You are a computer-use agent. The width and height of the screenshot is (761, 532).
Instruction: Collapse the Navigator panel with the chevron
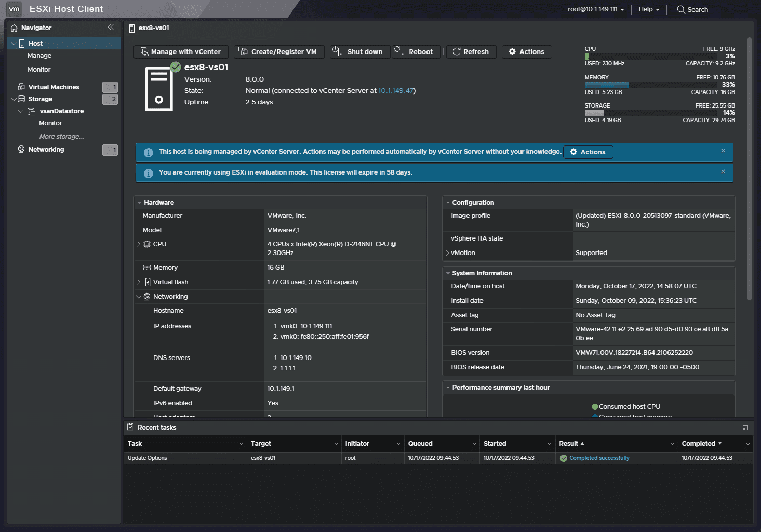111,28
